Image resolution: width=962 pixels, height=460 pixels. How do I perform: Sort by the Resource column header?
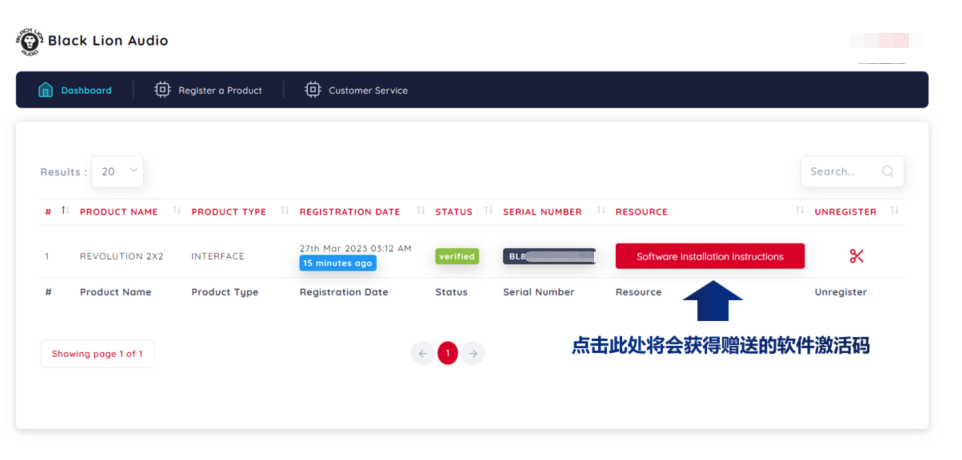(x=641, y=212)
